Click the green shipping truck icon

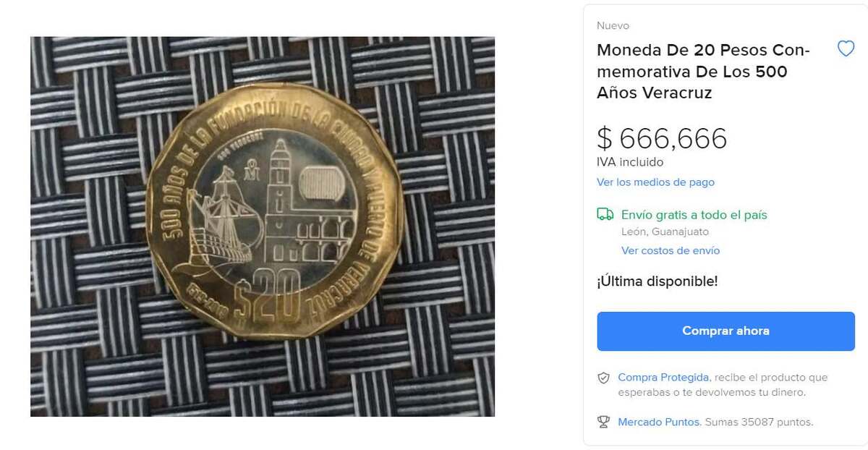coord(605,214)
